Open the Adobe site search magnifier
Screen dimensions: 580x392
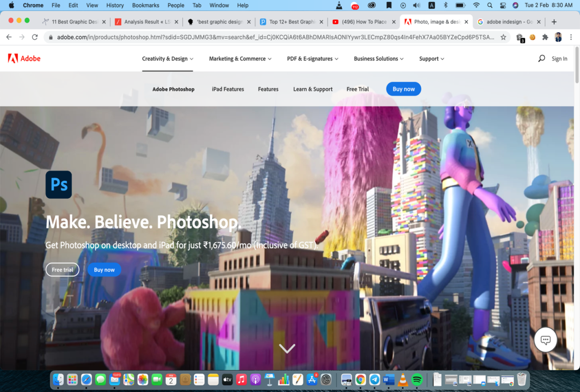[541, 58]
